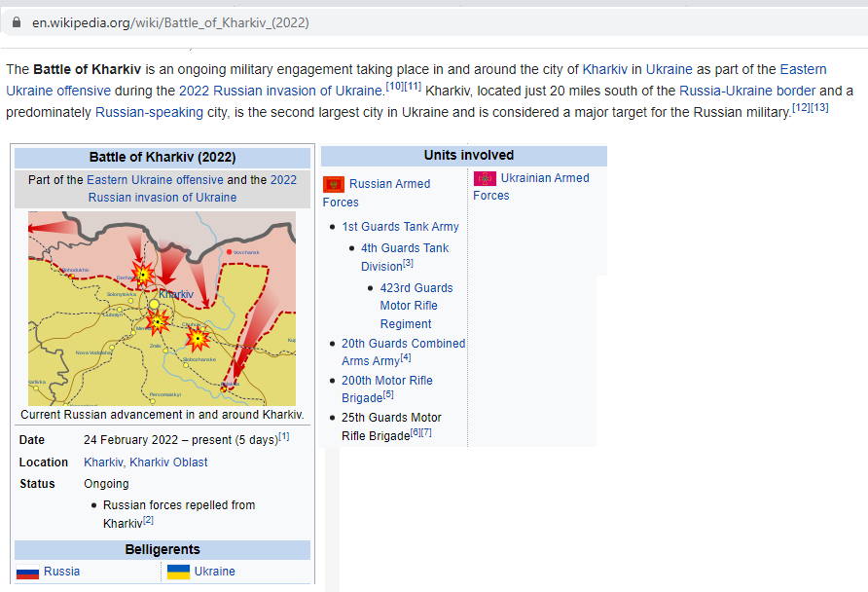Click the Ukraine flag icon under Belligerents
Image resolution: width=868 pixels, height=592 pixels.
(x=178, y=572)
